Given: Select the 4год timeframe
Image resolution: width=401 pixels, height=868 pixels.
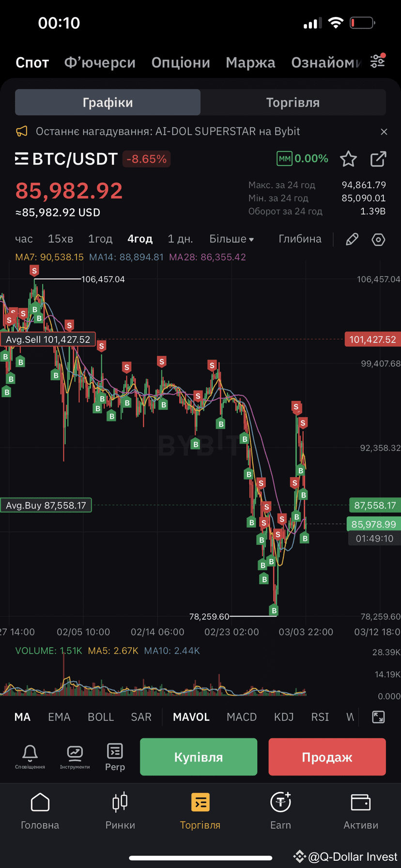Looking at the screenshot, I should click(140, 239).
